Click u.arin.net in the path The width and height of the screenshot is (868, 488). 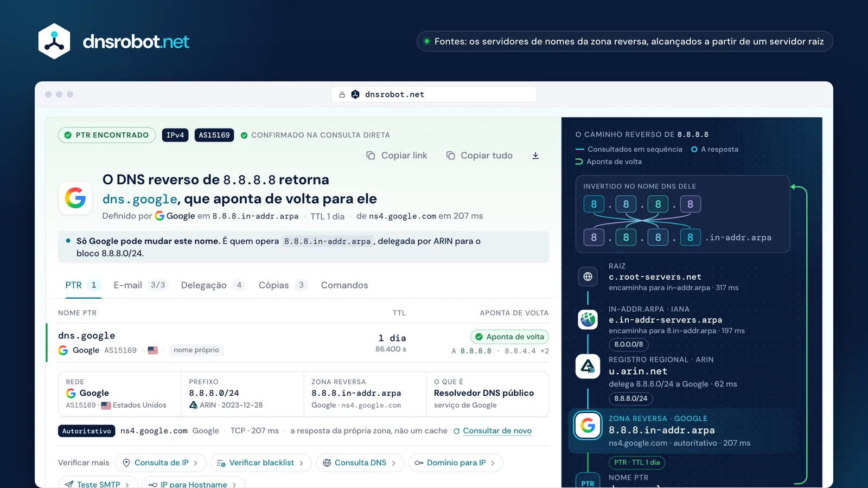pos(638,371)
